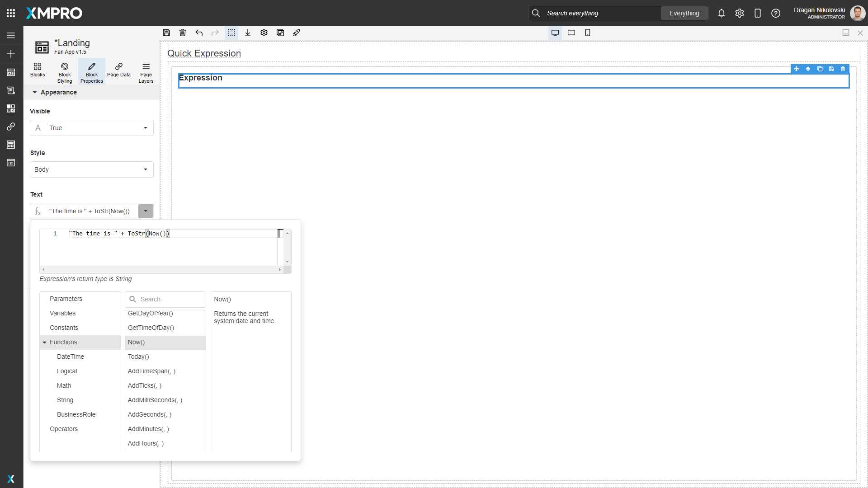The height and width of the screenshot is (488, 868).
Task: Open the Visible dropdown
Action: tap(92, 128)
